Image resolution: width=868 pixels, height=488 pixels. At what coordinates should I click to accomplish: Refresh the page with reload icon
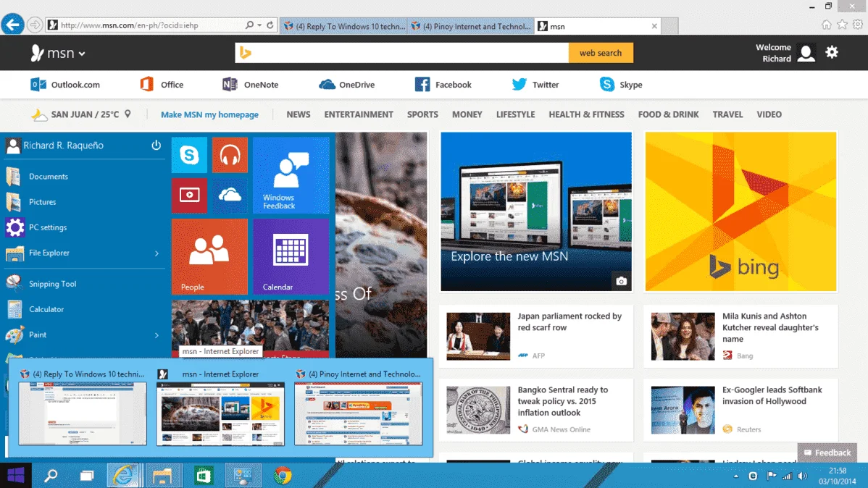pyautogui.click(x=270, y=25)
